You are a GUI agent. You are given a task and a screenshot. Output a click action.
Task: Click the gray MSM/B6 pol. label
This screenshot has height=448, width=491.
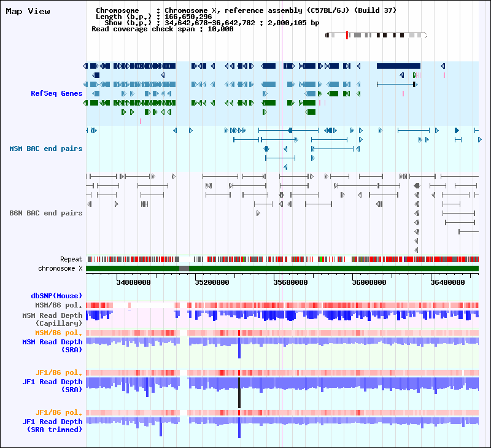[58, 305]
